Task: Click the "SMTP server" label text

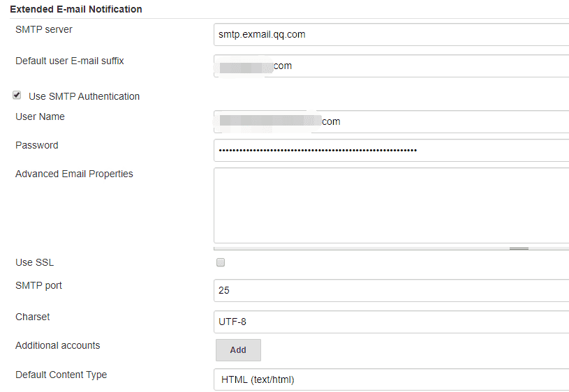Action: (x=44, y=29)
